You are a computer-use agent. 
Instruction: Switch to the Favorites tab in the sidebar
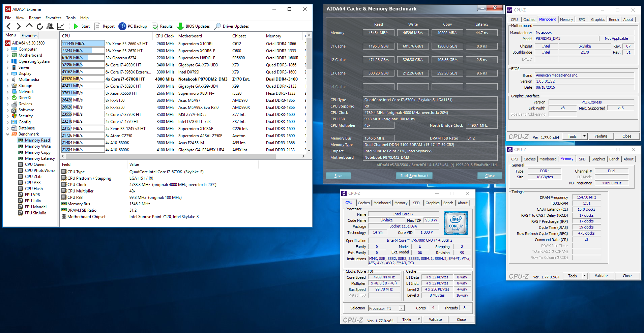click(x=29, y=36)
